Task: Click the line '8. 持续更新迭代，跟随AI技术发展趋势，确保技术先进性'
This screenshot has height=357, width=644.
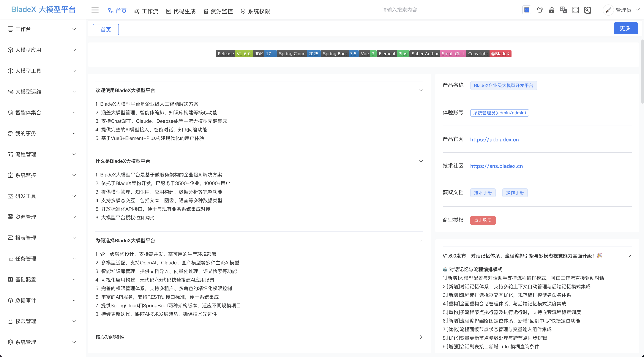Action: 156,314
